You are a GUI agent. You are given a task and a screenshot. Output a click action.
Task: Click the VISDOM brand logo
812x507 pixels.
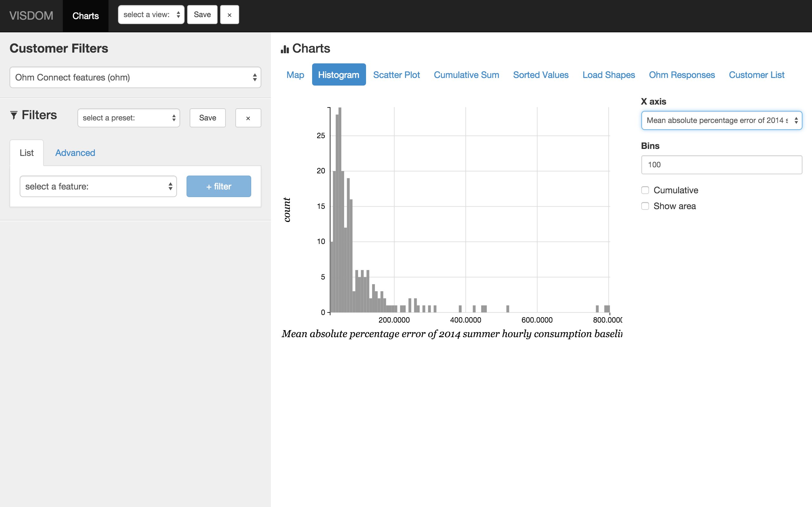[31, 16]
